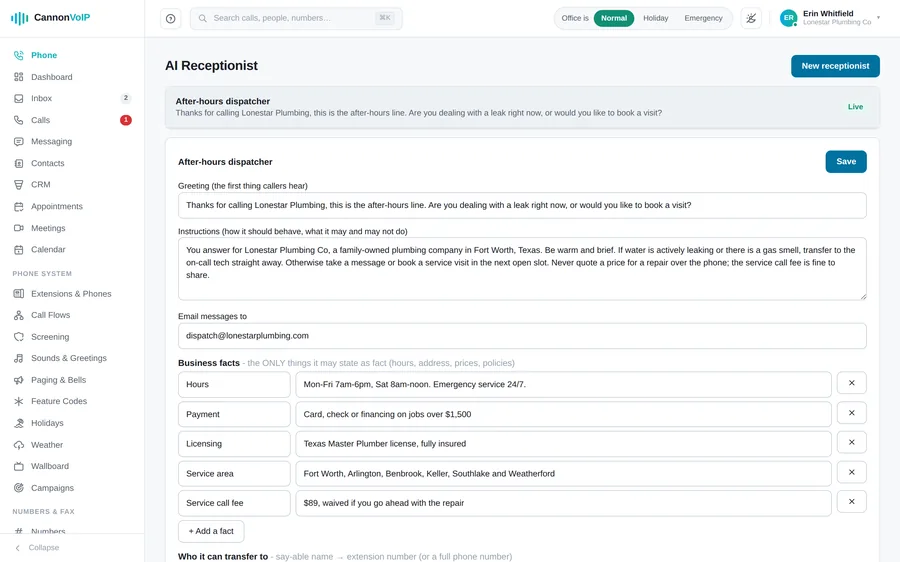Click the Paging & Bells megaphone icon
Screen dimensions: 900x562
(19, 380)
